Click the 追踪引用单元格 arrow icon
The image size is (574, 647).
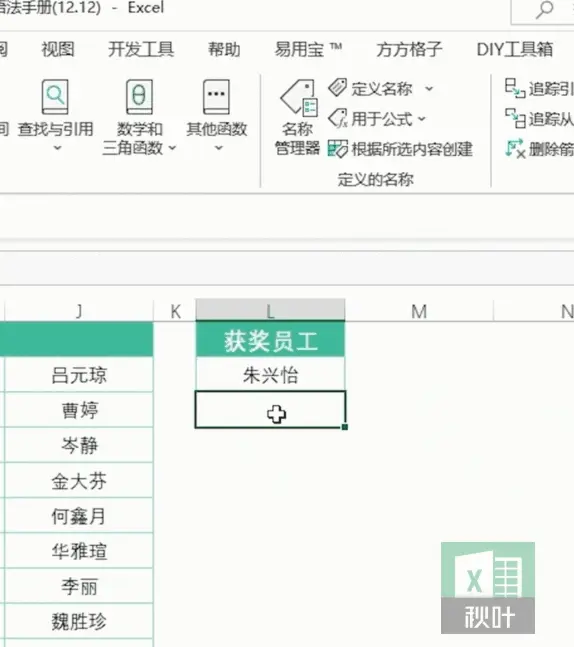point(515,88)
